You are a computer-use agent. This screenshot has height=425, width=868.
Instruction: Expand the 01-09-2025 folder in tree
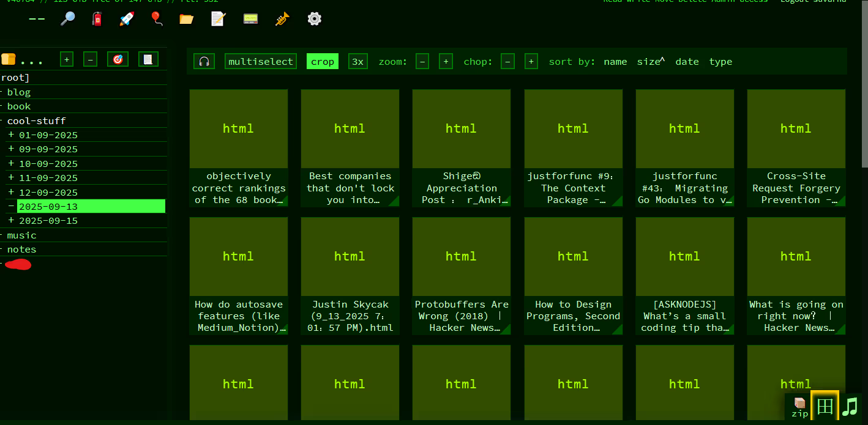pyautogui.click(x=11, y=135)
